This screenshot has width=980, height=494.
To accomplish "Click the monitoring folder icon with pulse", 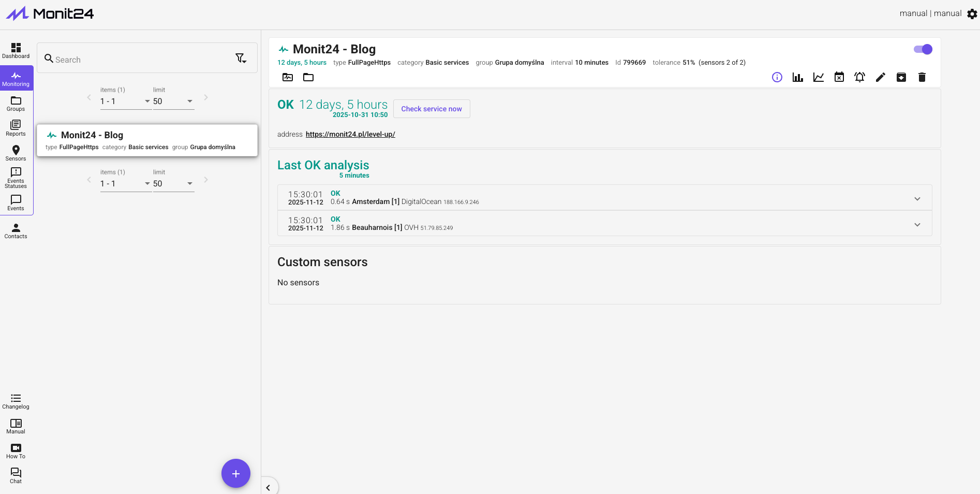I will tap(288, 77).
